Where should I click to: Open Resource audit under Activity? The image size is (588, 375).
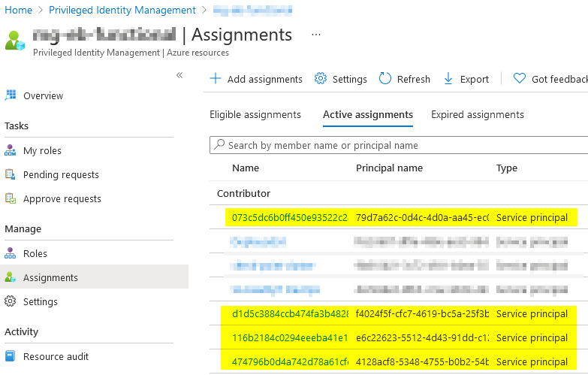pos(56,356)
